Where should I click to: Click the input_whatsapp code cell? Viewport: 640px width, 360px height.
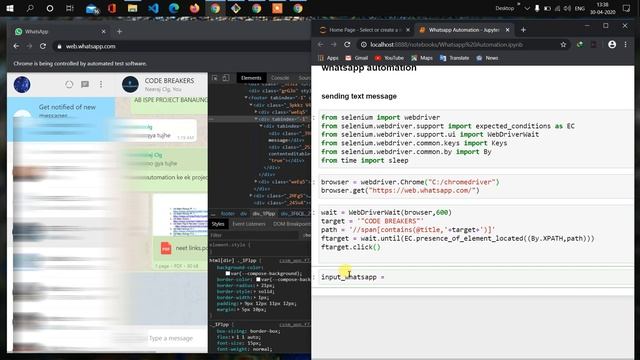click(476, 277)
